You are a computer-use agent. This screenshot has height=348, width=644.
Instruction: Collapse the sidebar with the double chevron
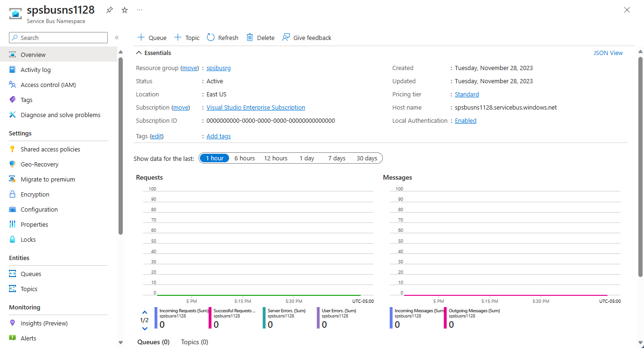point(117,38)
